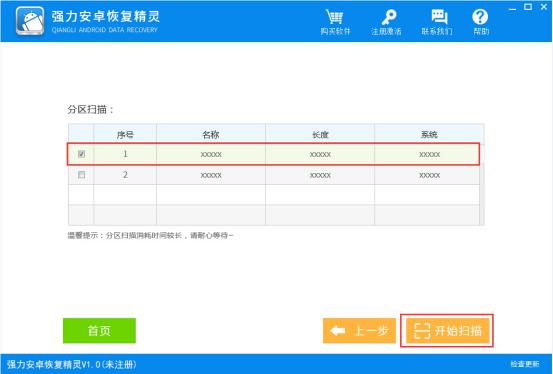Open the 联系我们 chat icon
Screen dimensions: 553x374
(x=439, y=17)
